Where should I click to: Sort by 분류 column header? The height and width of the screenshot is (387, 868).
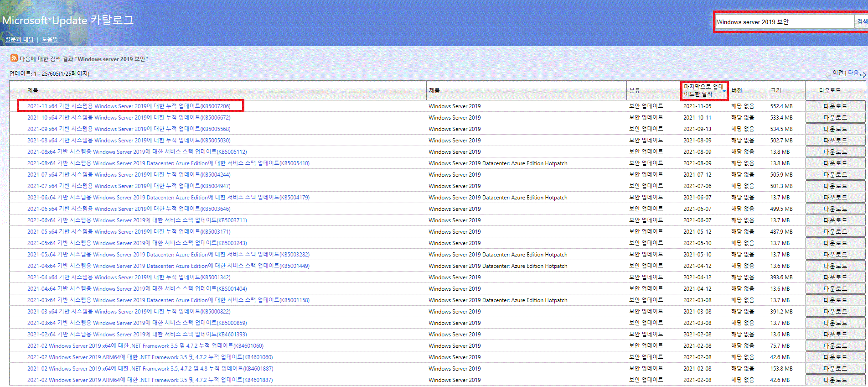pos(635,90)
